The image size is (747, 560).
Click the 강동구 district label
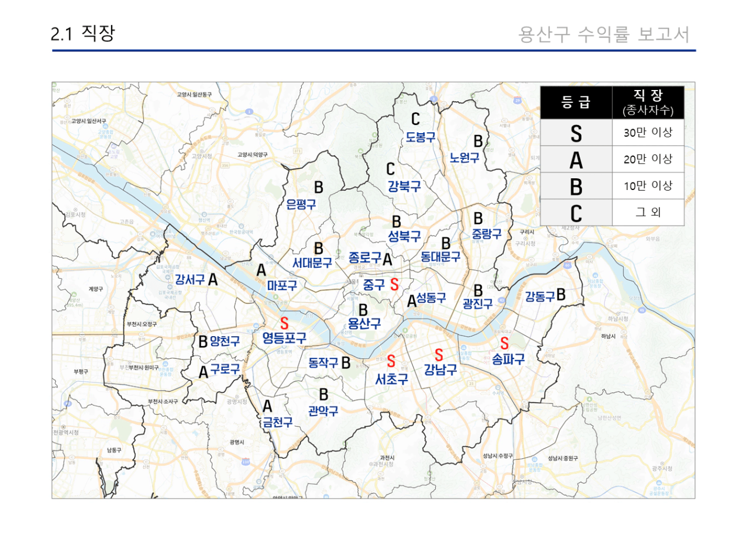539,296
